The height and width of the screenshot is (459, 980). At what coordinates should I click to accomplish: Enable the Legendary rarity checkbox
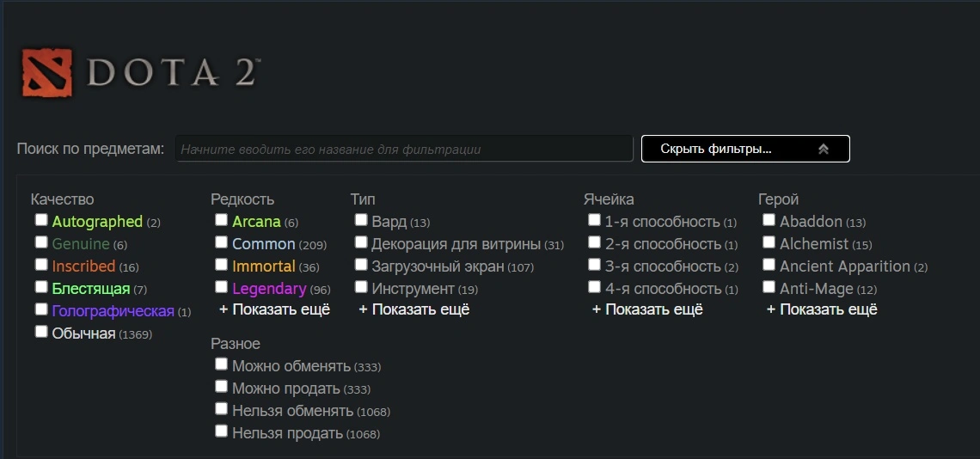222,287
